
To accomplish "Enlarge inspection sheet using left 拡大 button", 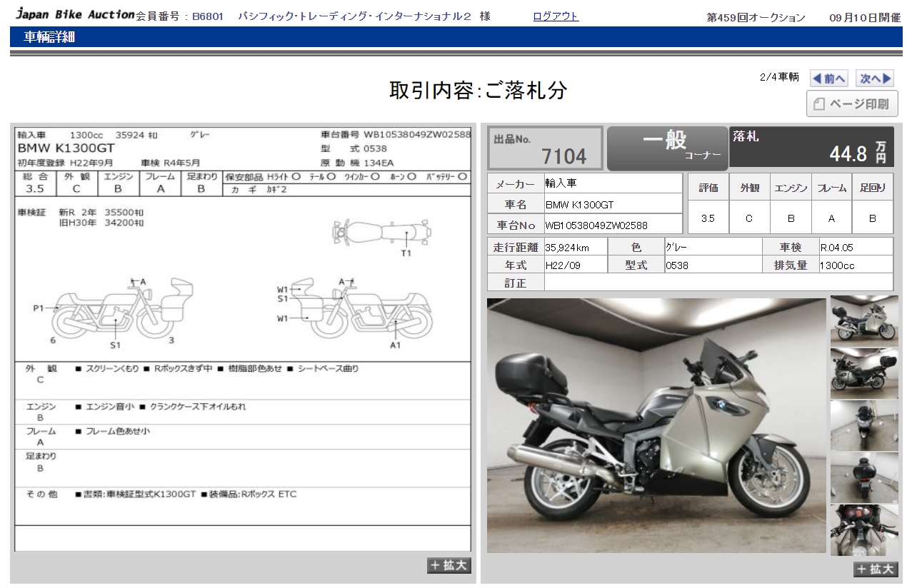I will click(x=449, y=565).
